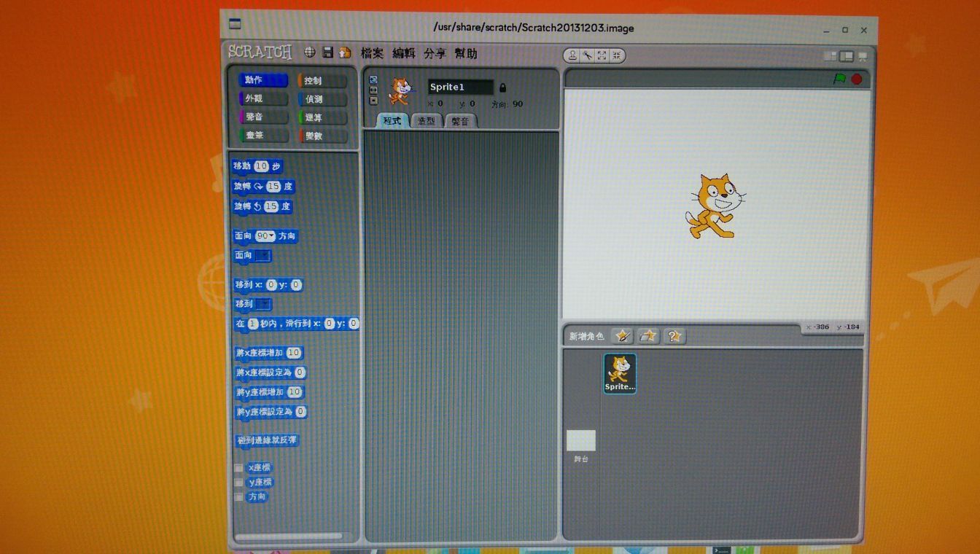Paint a new sprite star-brush icon
The width and height of the screenshot is (980, 554).
pos(622,336)
